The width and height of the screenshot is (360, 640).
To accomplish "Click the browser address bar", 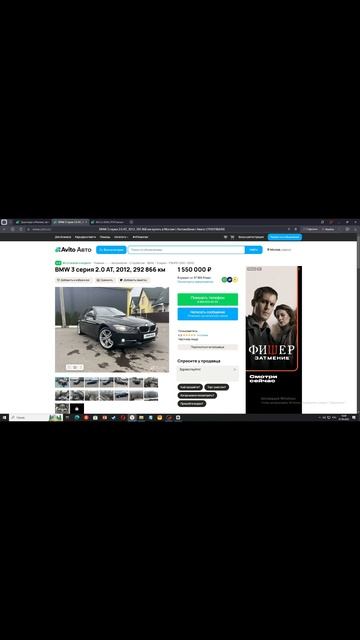I will tap(161, 229).
